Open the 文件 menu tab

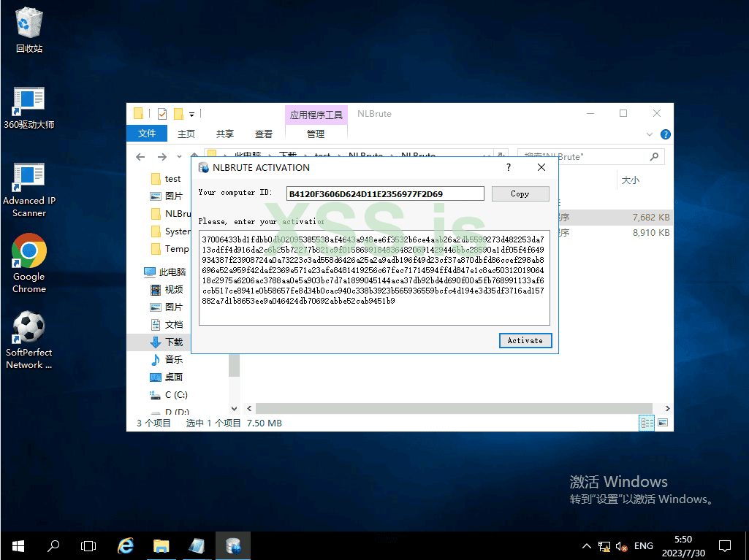pos(147,134)
